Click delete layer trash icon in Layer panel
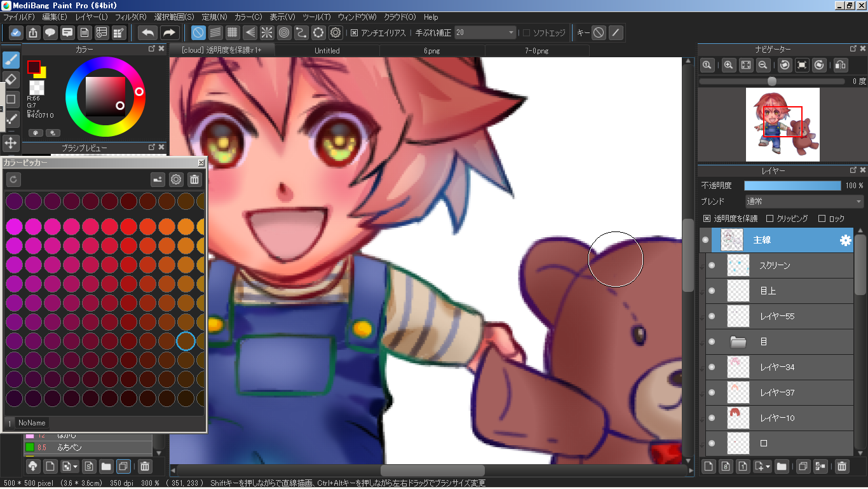868x489 pixels. pos(842,467)
